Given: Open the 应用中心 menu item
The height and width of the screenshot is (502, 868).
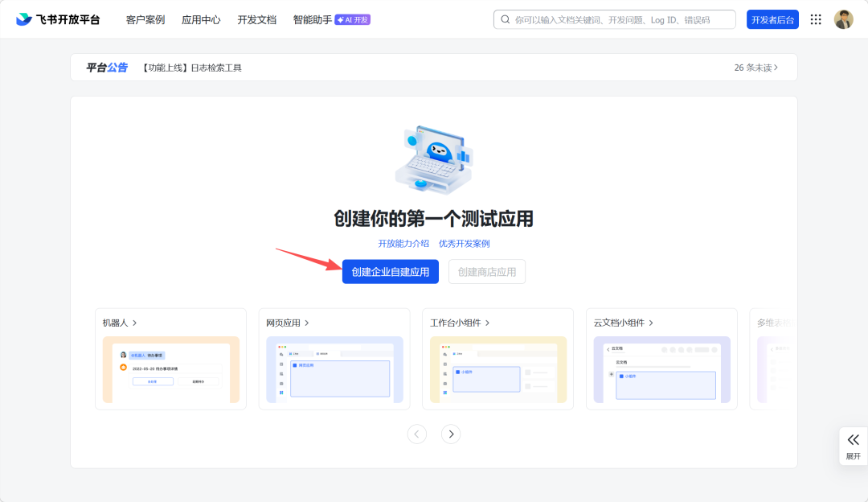Looking at the screenshot, I should coord(201,19).
